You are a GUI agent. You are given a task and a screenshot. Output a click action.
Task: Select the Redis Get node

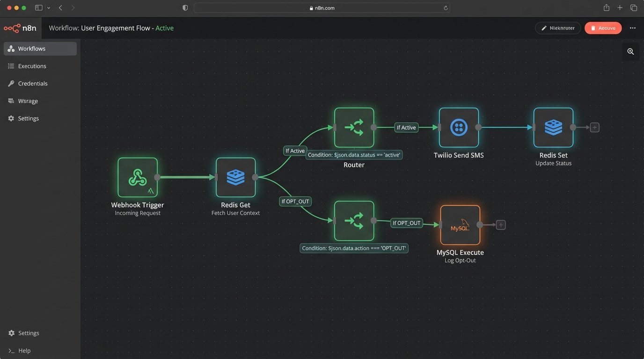point(235,177)
